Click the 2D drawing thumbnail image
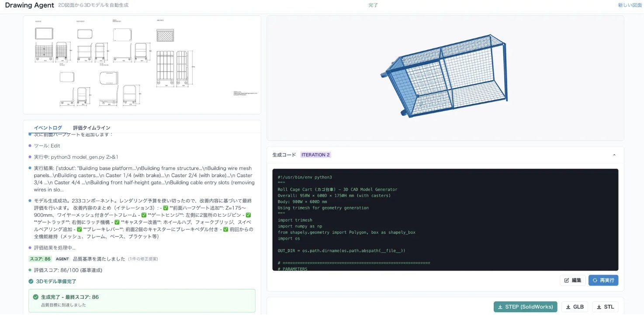This screenshot has width=644, height=327. click(142, 65)
